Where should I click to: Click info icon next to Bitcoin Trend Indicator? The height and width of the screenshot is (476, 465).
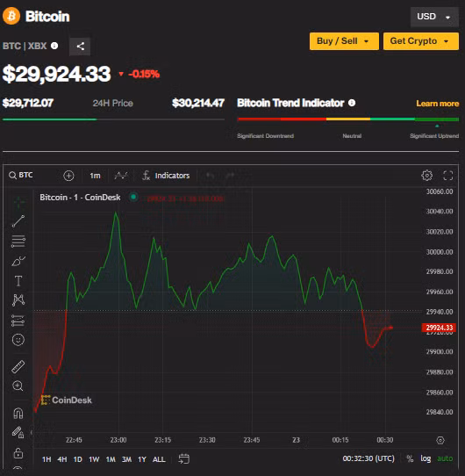coord(352,103)
